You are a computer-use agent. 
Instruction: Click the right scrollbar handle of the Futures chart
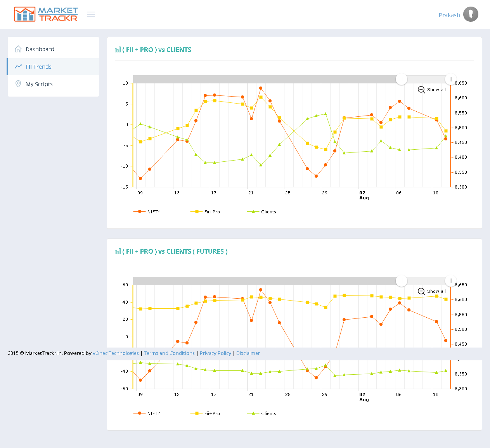coord(450,281)
